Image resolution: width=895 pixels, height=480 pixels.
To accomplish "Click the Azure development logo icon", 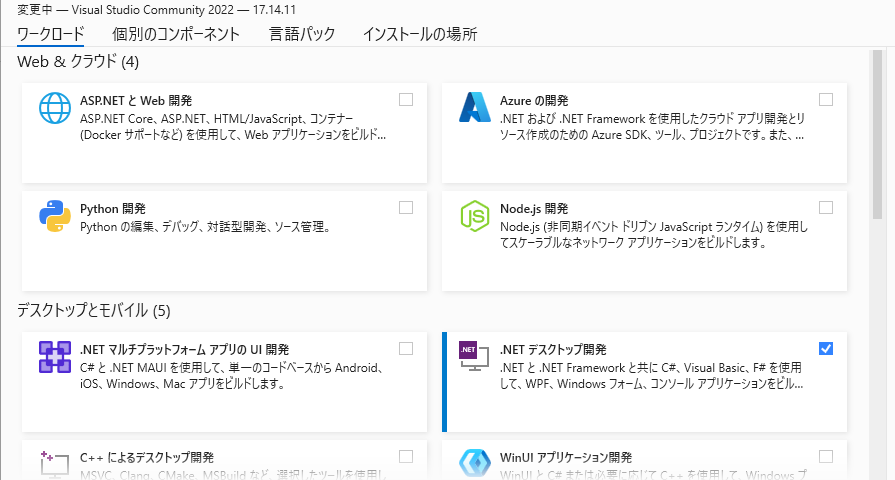I will coord(475,107).
